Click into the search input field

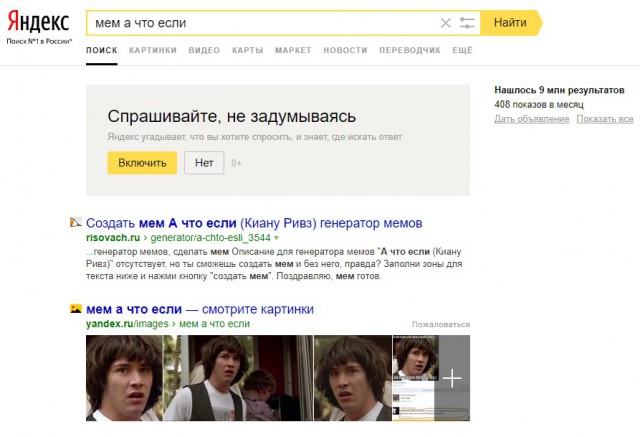coord(260,22)
